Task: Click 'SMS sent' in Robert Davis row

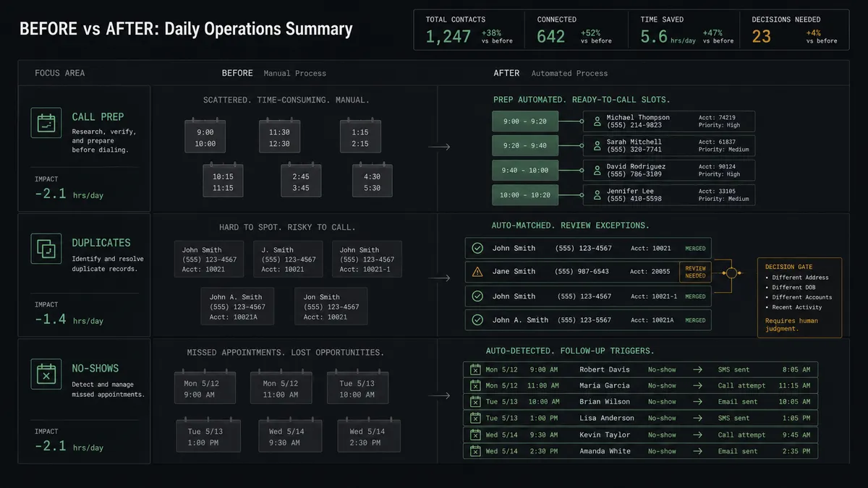Action: tap(733, 369)
